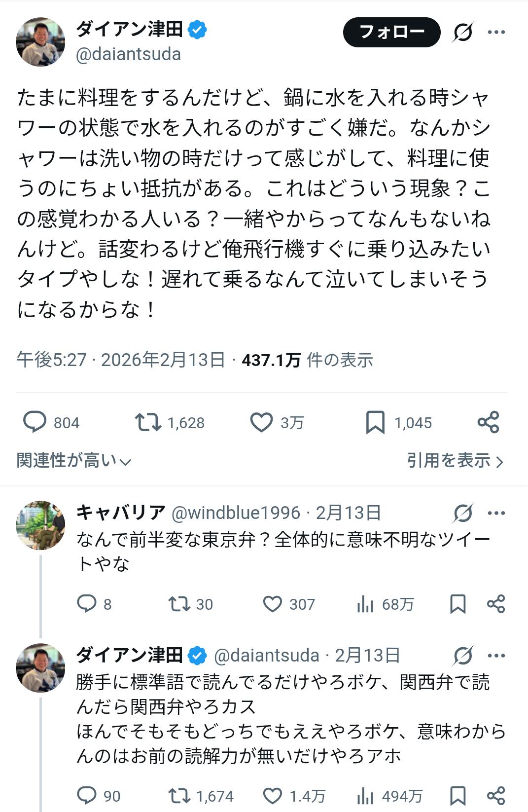Repost ダイアン津田's reply with 1,674 reposts
The image size is (528, 812).
pos(178,796)
